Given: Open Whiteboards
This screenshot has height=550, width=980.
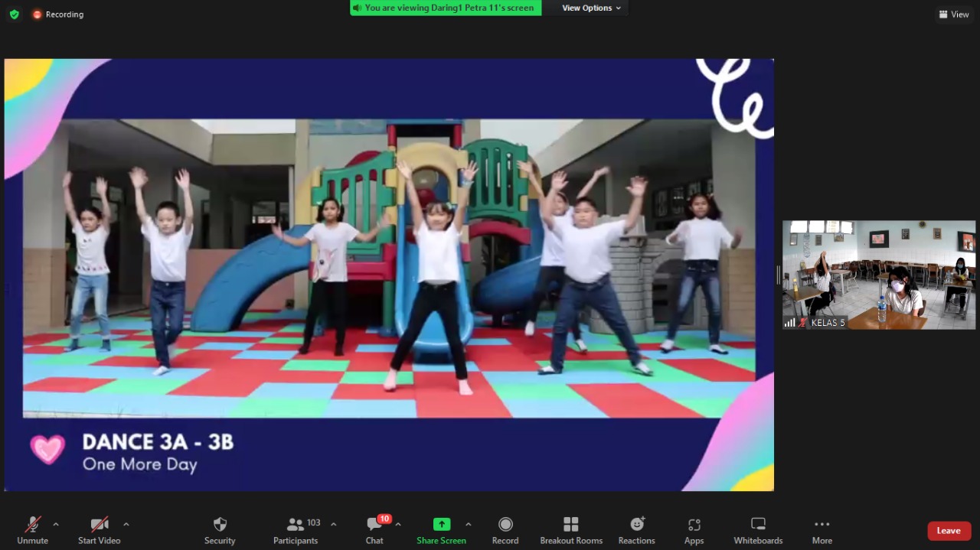Looking at the screenshot, I should (x=758, y=530).
